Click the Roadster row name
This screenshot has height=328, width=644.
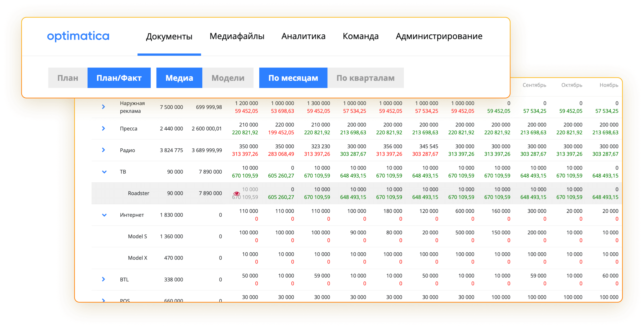[138, 193]
